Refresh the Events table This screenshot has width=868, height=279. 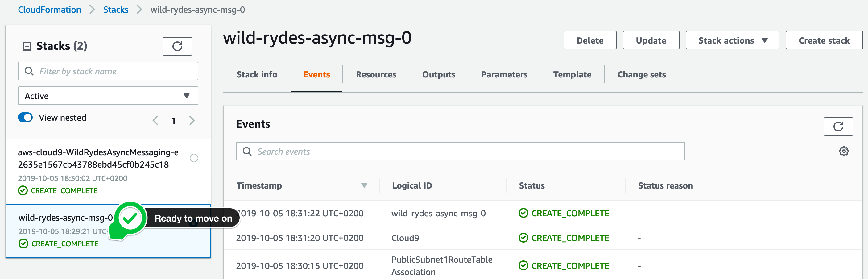point(838,126)
